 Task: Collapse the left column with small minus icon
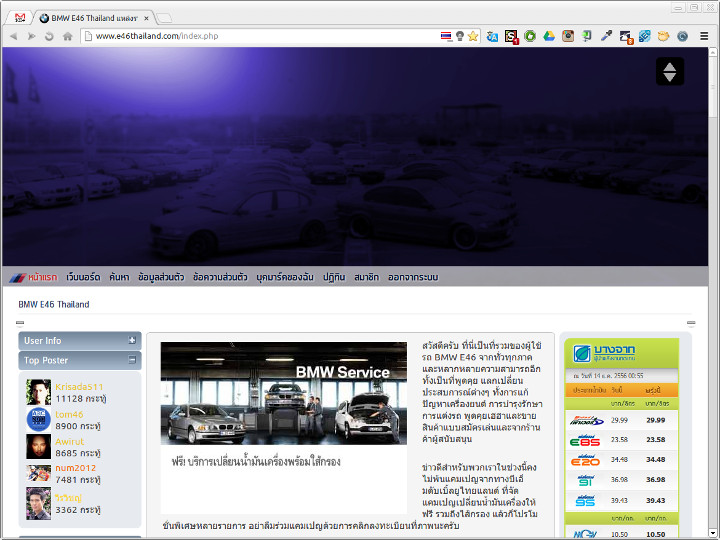20,323
